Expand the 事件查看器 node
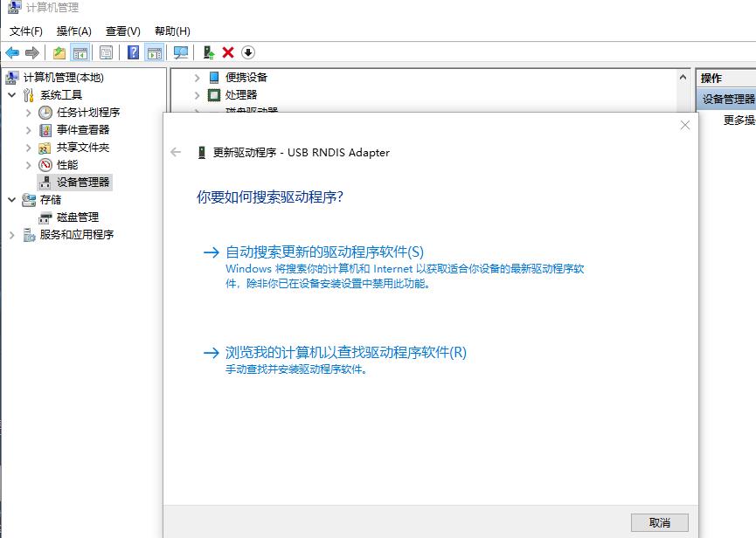The height and width of the screenshot is (538, 756). pos(29,130)
